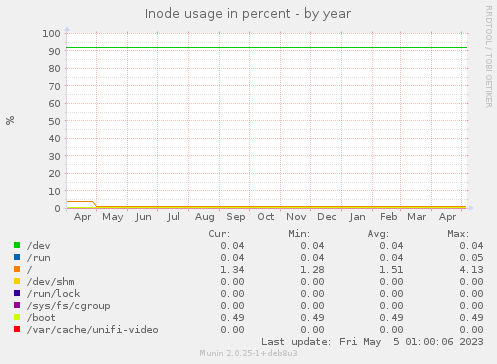This screenshot has height=364, width=497.
Task: Select the /var/cache/unifi-video legend label
Action: tap(93, 330)
